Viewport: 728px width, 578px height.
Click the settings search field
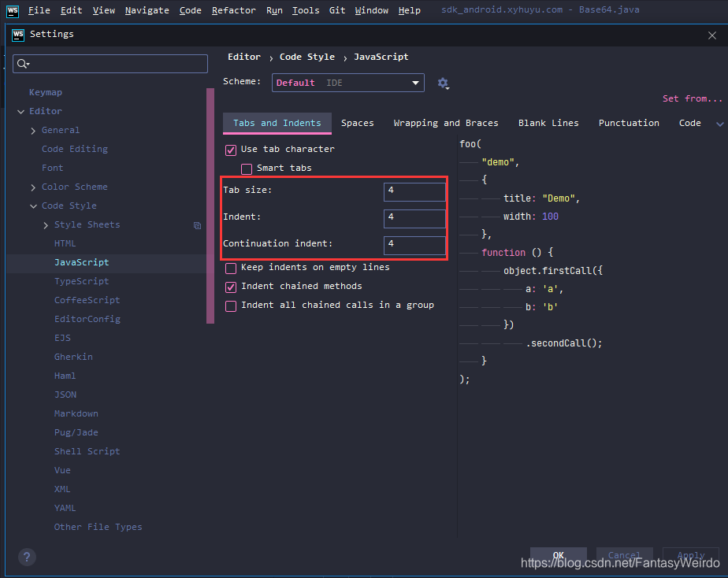click(110, 64)
